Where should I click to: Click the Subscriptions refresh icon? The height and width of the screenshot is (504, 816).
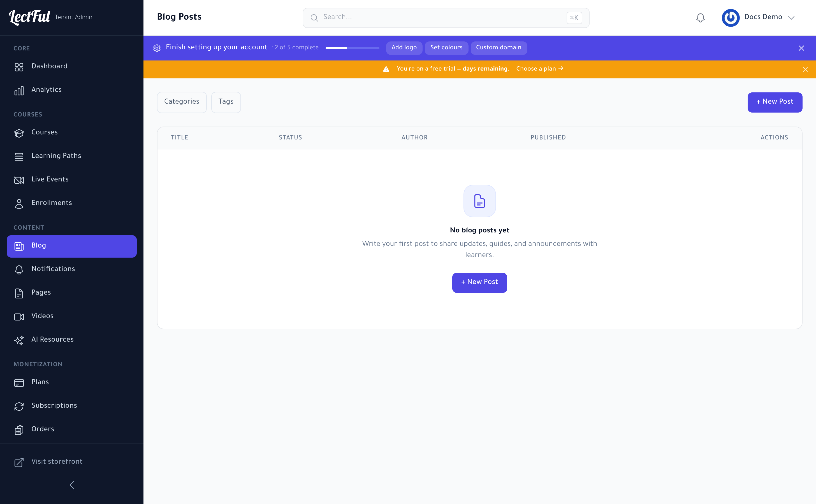click(x=19, y=406)
